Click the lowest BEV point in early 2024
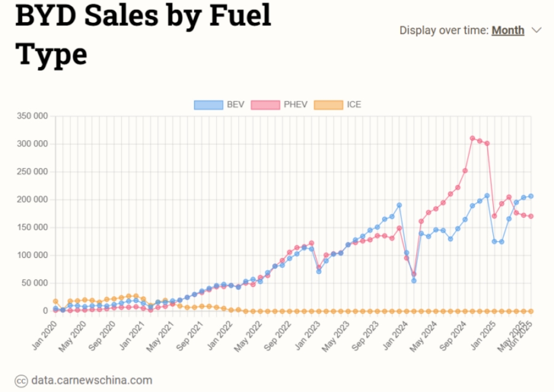The image size is (554, 392). (x=414, y=281)
